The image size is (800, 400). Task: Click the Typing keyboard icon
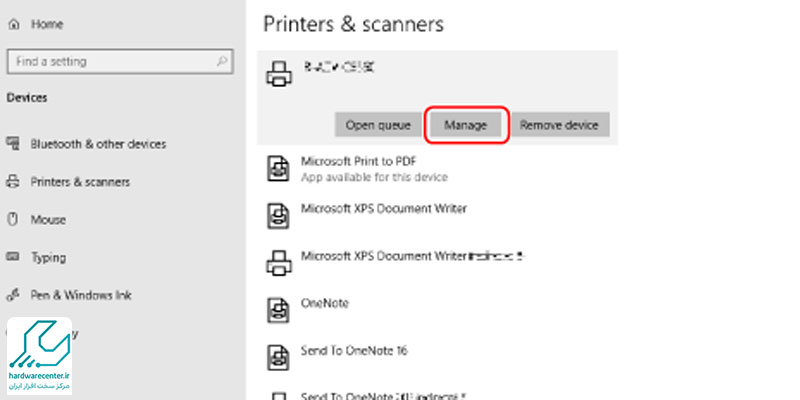13,257
